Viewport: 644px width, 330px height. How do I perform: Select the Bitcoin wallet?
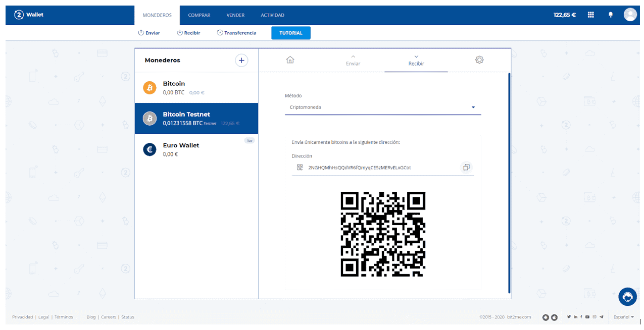pyautogui.click(x=196, y=88)
